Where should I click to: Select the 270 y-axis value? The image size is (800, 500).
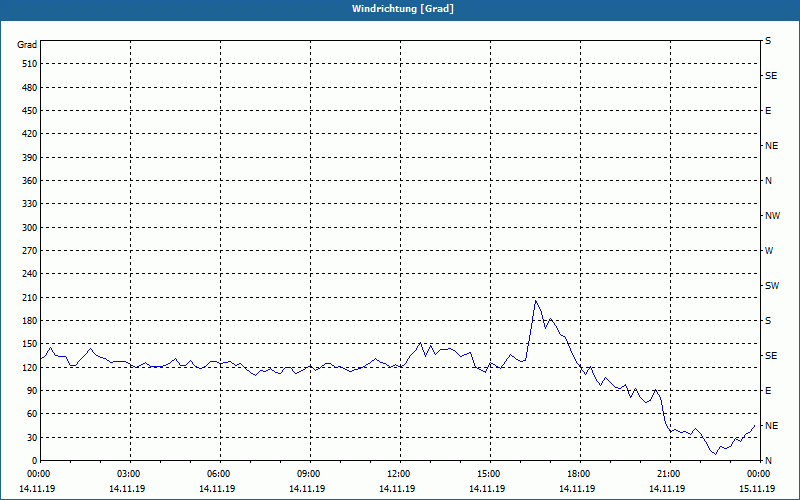[30, 251]
